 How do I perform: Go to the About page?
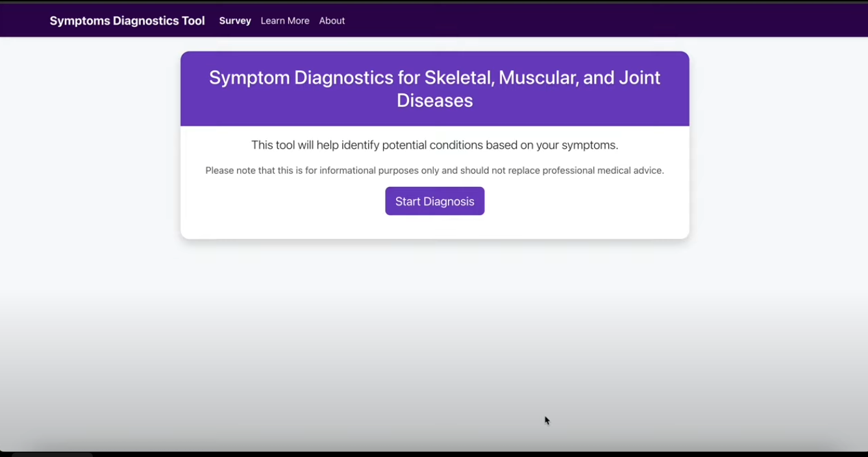(x=332, y=21)
